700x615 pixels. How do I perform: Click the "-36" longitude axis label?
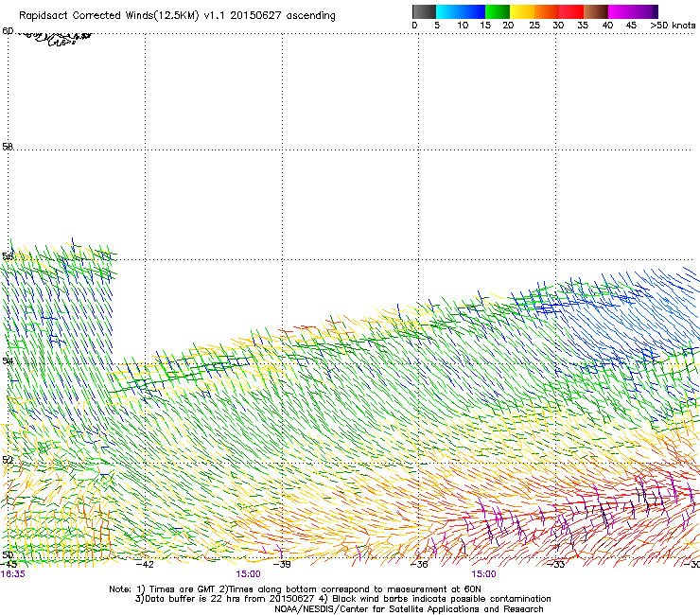click(x=419, y=564)
